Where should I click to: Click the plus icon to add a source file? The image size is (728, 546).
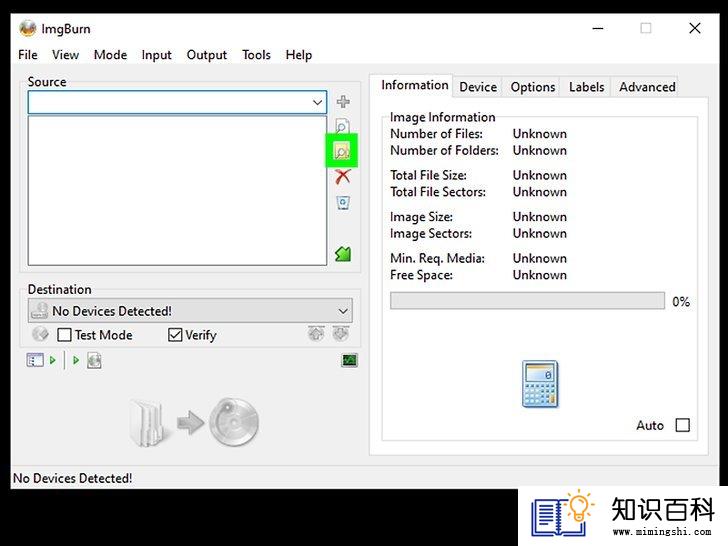pos(343,102)
